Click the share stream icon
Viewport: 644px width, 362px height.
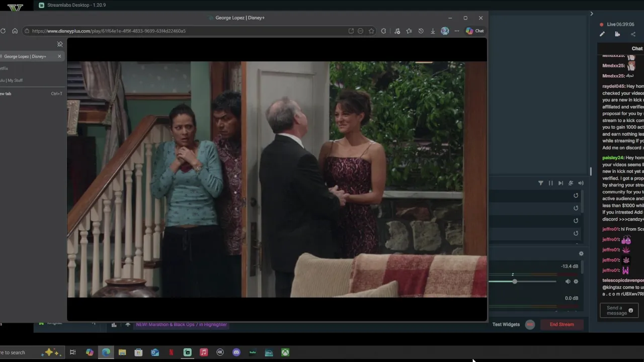tap(633, 34)
